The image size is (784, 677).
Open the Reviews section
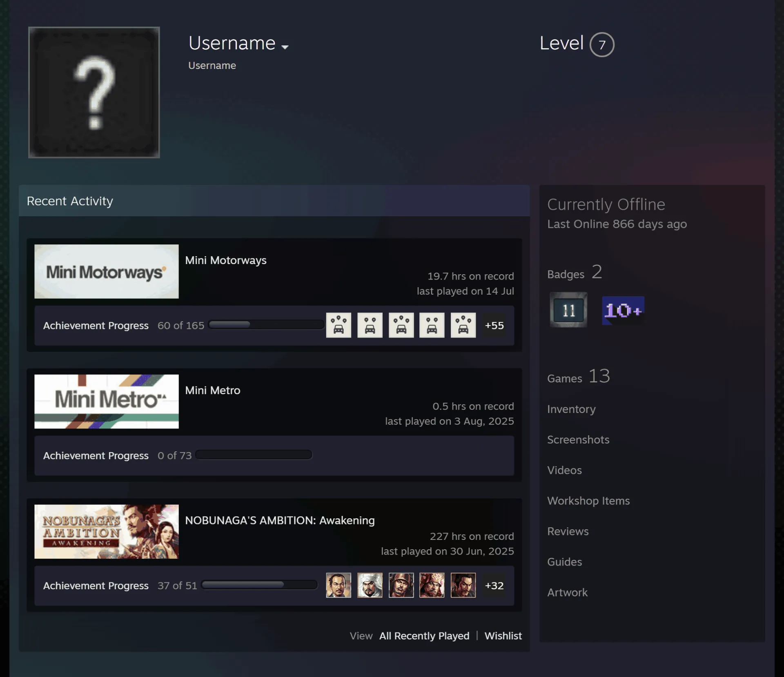(568, 531)
